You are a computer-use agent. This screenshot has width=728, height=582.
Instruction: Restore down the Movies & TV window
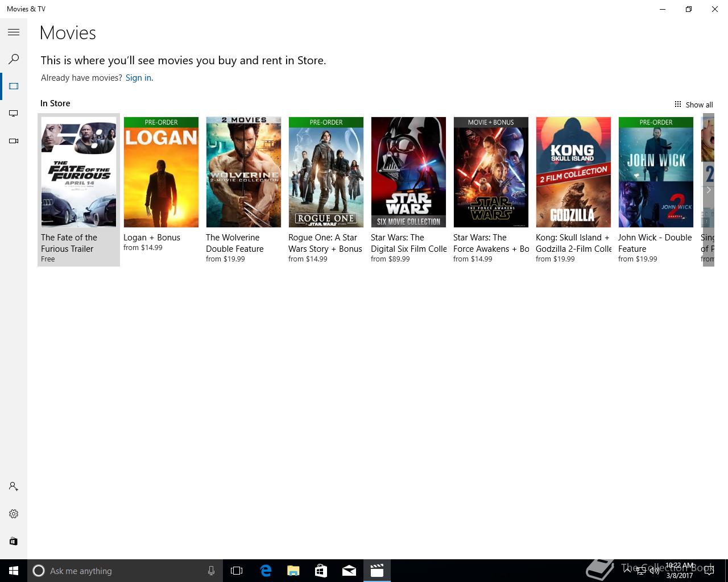689,9
